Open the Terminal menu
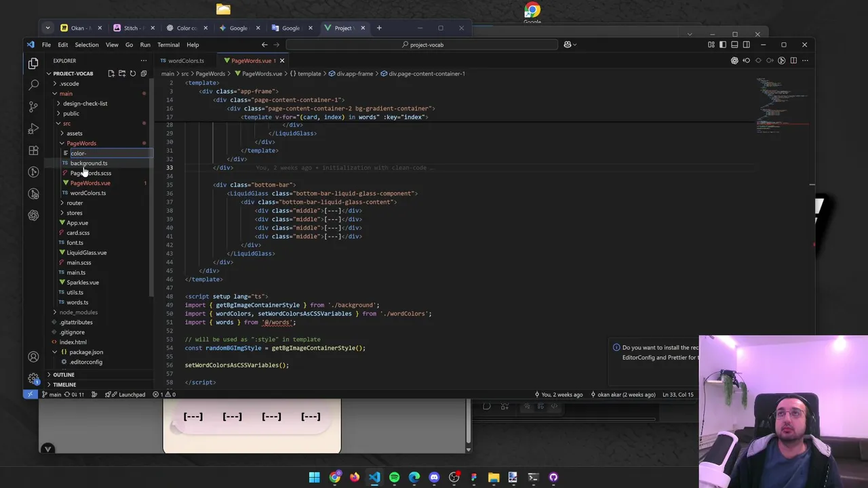Screen dimensions: 868x488 168,45
